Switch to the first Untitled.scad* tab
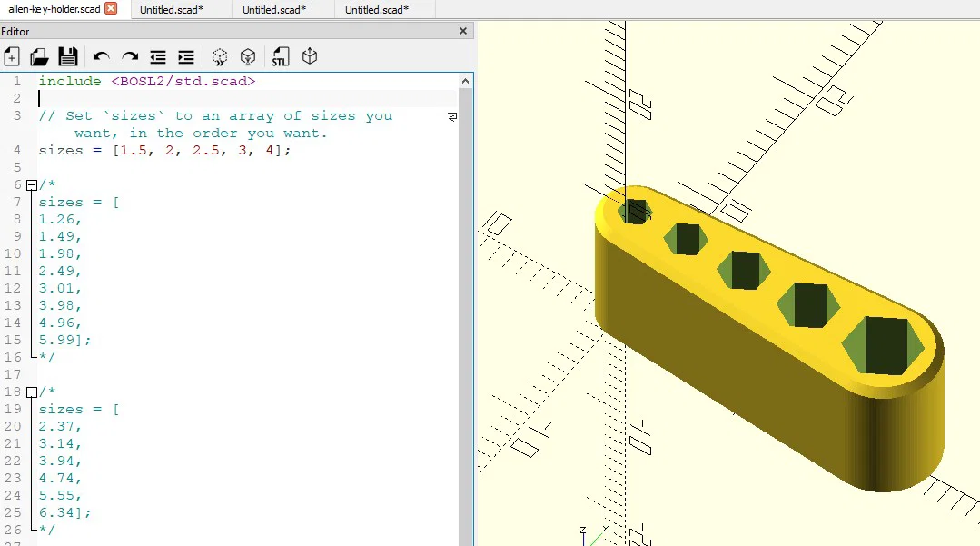The image size is (980, 546). coord(172,10)
